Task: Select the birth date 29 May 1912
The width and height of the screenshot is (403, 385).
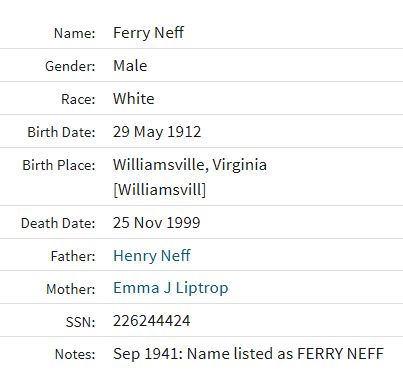Action: 157,132
